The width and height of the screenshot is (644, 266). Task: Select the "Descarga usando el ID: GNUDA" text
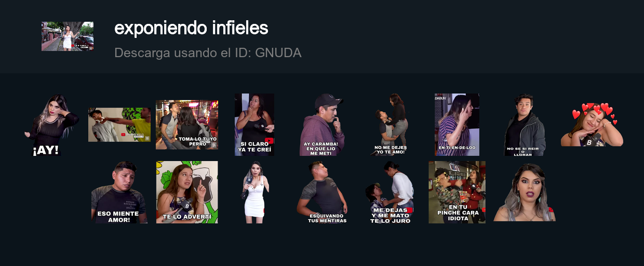point(208,52)
